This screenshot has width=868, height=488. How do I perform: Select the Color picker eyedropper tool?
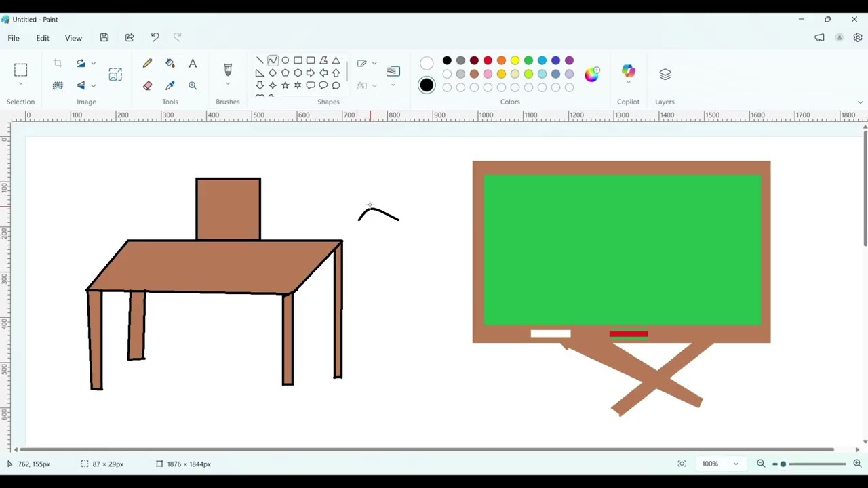click(x=170, y=85)
